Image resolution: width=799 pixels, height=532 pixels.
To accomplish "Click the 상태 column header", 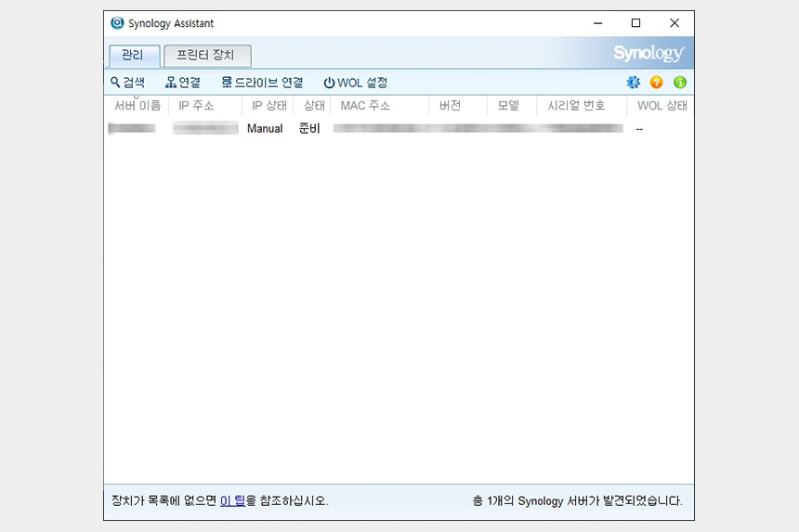I will click(313, 106).
